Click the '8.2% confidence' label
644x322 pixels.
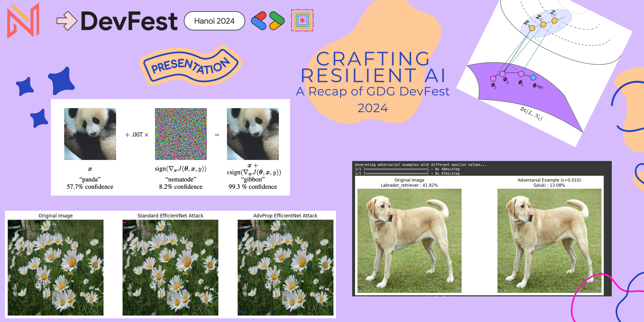[x=181, y=187]
